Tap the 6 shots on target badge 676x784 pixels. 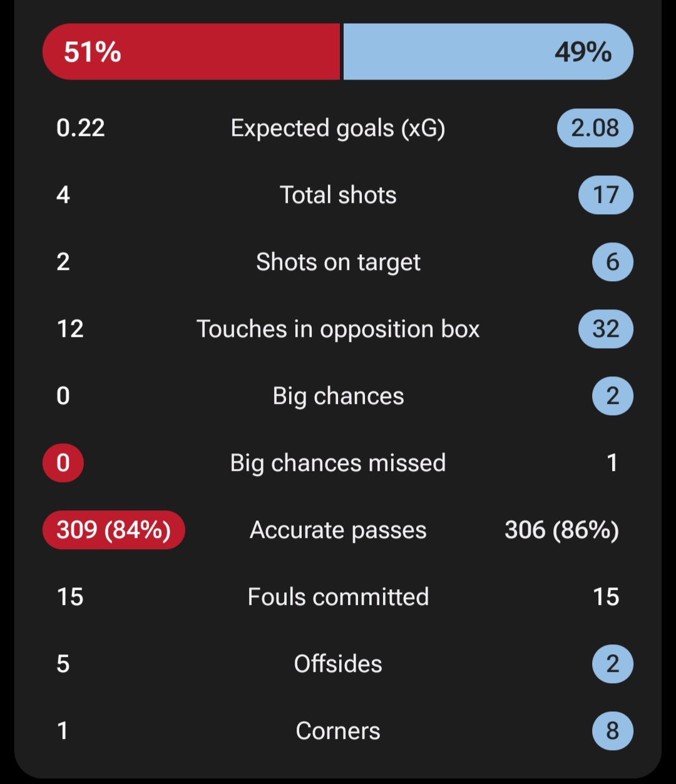tap(613, 262)
